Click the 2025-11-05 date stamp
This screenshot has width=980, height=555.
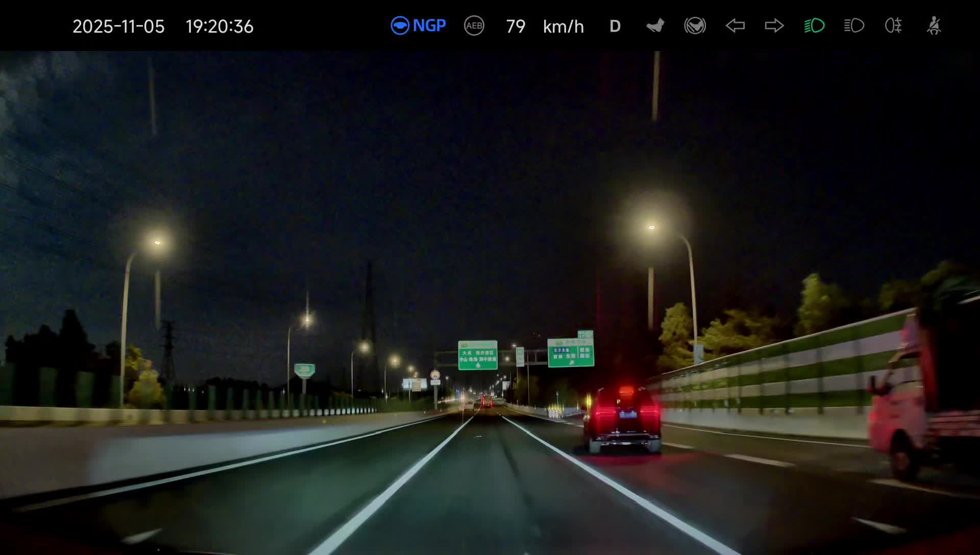click(118, 27)
